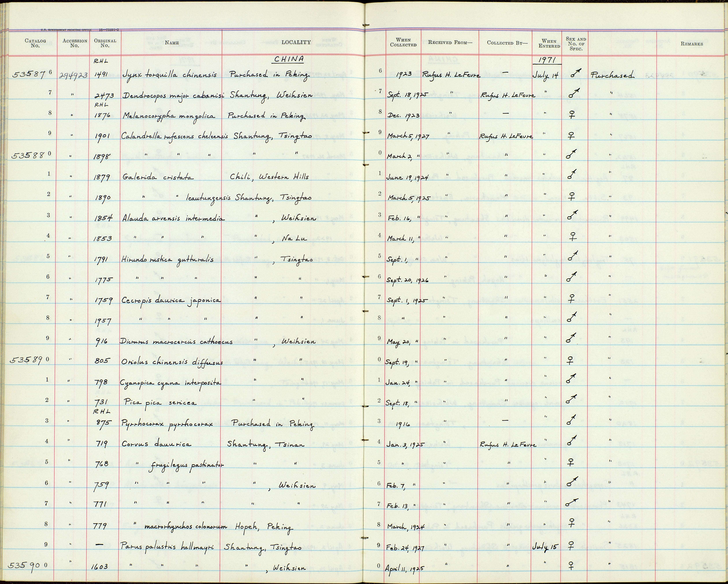Click the 'Collected By' column header
Screen dimensions: 728x584
[507, 43]
